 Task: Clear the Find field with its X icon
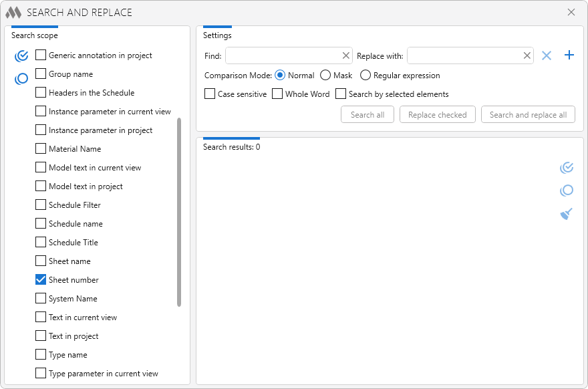point(346,55)
